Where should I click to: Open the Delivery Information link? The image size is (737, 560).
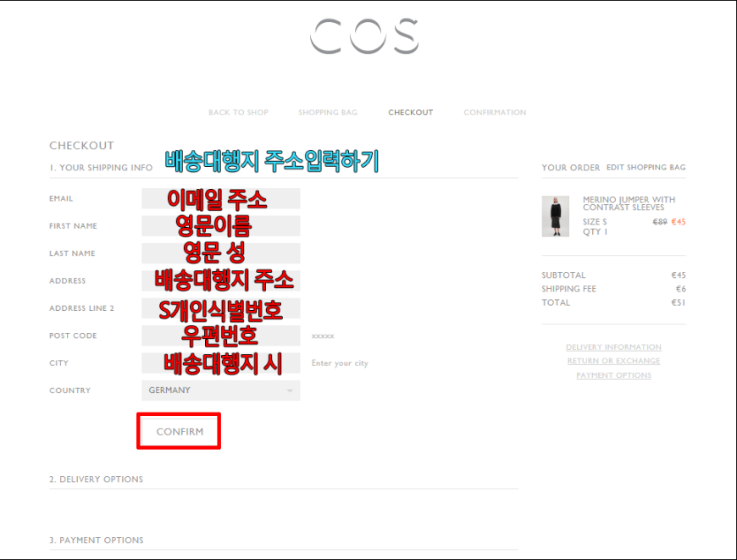pyautogui.click(x=613, y=347)
